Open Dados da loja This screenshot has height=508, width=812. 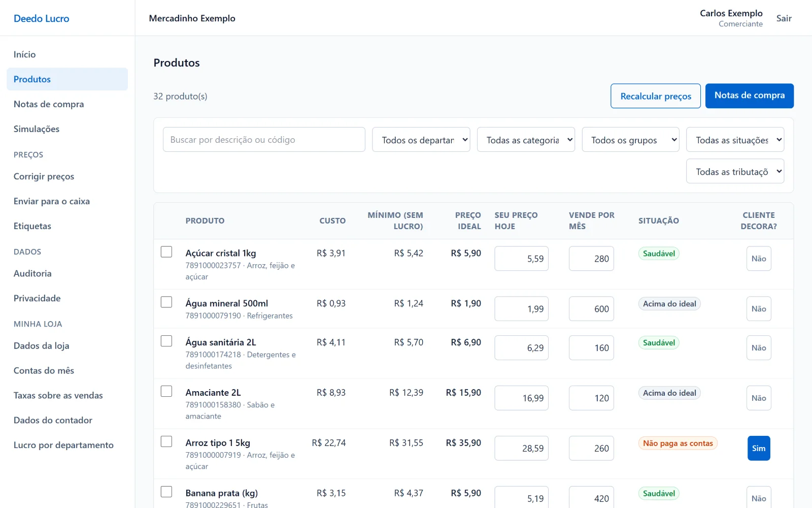pyautogui.click(x=67, y=345)
